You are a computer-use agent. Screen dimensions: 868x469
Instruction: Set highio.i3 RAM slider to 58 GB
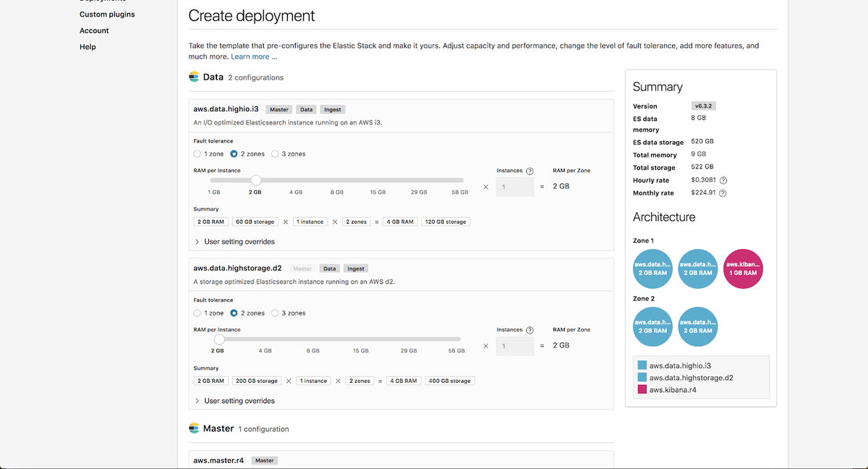(x=459, y=193)
